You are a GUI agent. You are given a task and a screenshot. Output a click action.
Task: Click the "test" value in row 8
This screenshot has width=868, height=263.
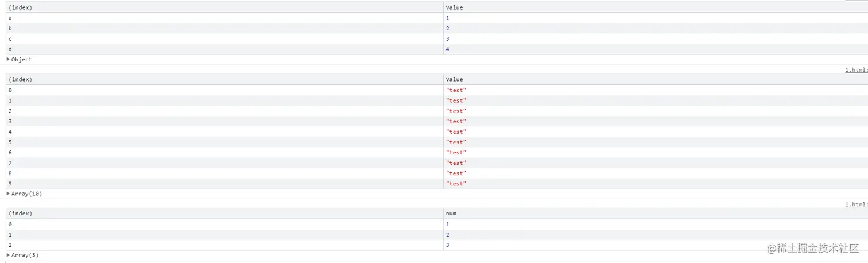point(456,173)
